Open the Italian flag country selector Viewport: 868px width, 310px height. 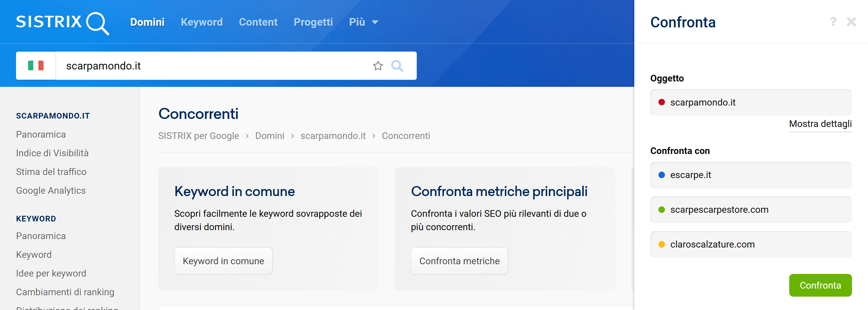pos(36,65)
